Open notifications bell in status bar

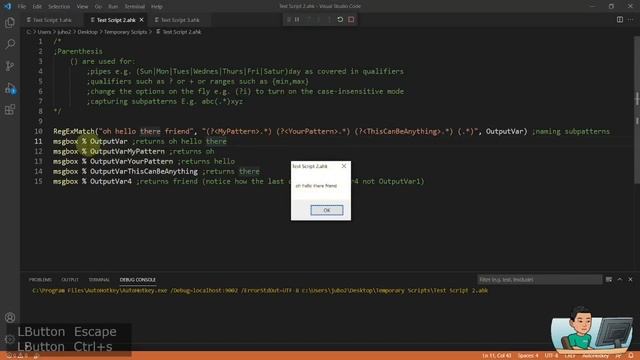coord(631,356)
